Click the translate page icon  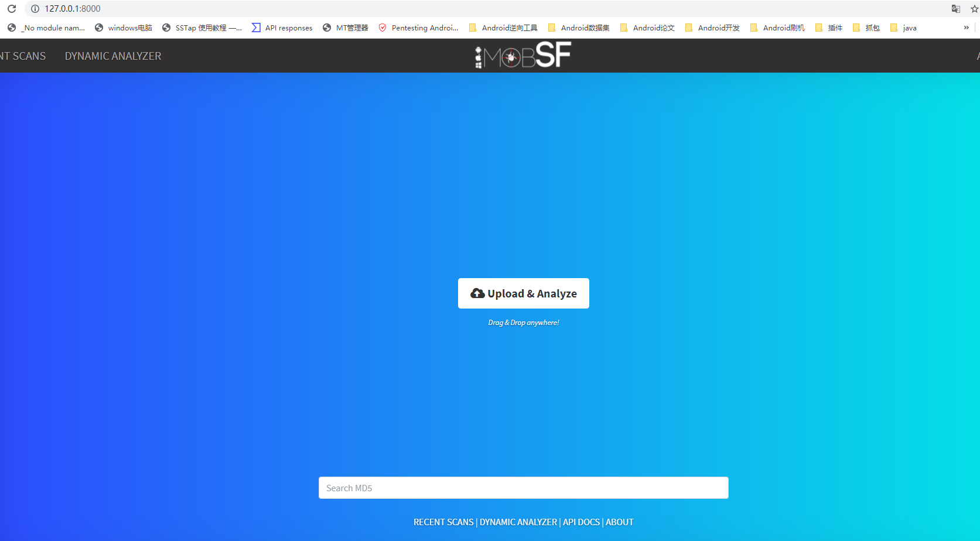[956, 9]
